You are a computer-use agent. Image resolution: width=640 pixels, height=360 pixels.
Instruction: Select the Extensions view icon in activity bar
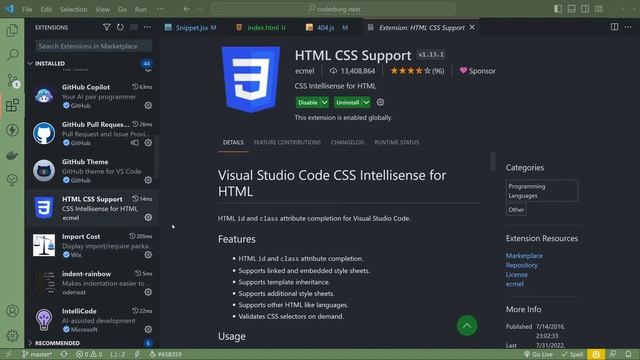pyautogui.click(x=12, y=105)
